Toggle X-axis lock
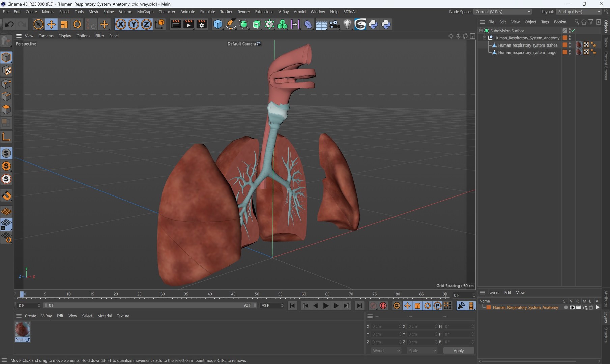 (121, 24)
